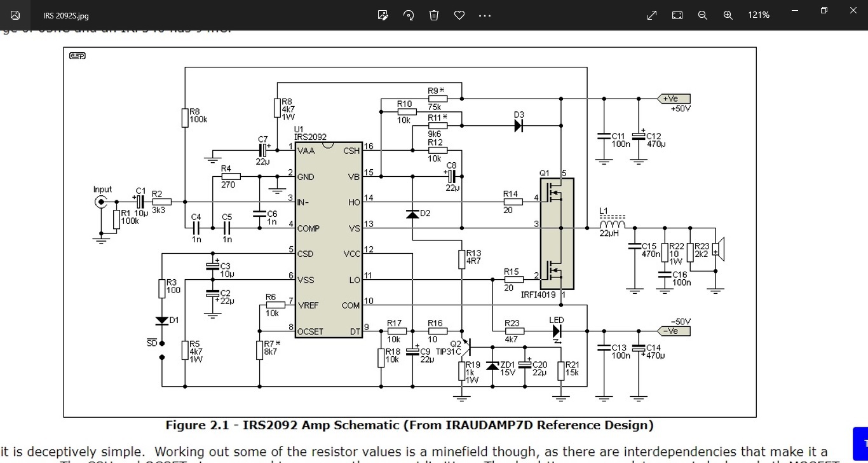
Task: Click the OCSET pin label
Action: point(310,331)
